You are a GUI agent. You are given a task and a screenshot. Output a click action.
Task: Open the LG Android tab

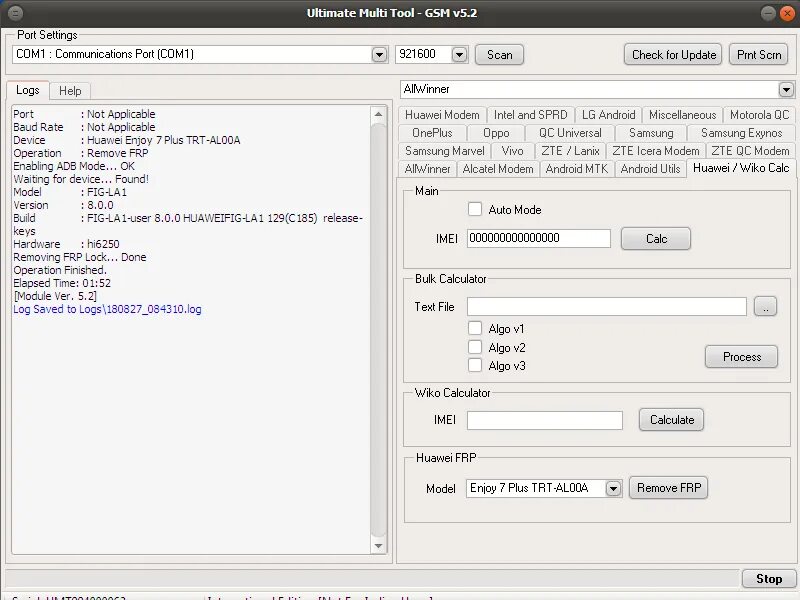click(x=608, y=115)
